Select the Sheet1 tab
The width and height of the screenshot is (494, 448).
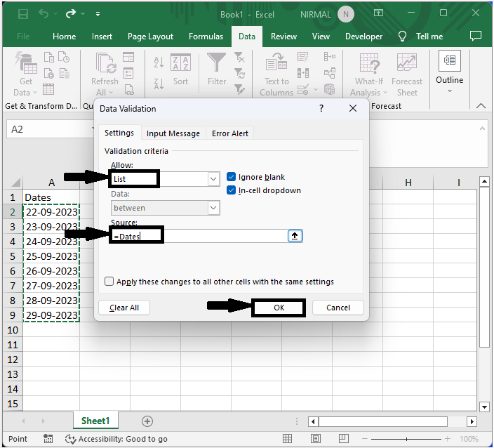95,421
